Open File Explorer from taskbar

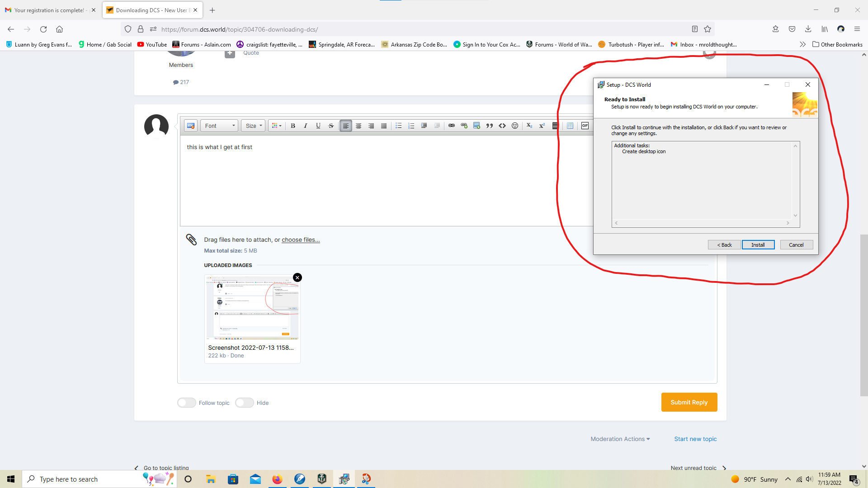(211, 479)
